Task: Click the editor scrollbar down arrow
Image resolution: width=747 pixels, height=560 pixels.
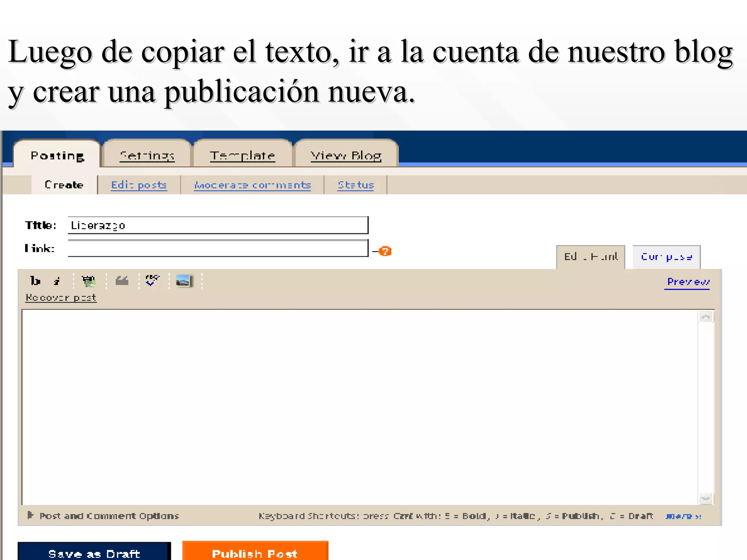Action: click(x=706, y=498)
